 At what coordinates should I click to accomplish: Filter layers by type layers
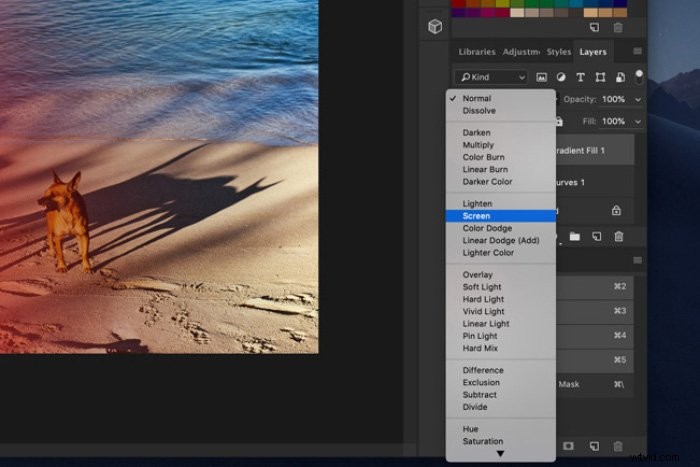[580, 77]
